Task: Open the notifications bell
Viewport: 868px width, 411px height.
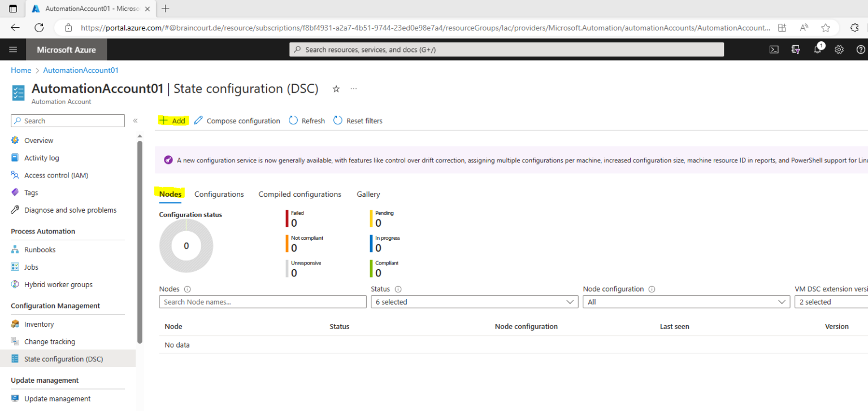Action: tap(817, 49)
